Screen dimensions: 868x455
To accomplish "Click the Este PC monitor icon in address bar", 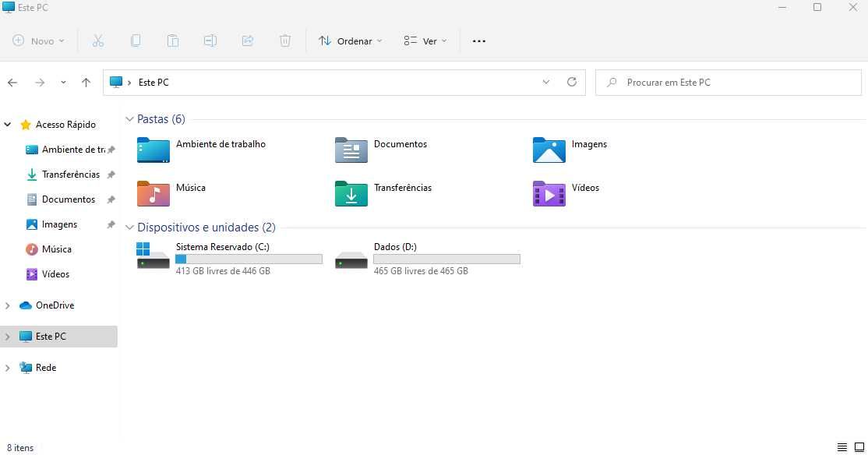I will (x=115, y=82).
